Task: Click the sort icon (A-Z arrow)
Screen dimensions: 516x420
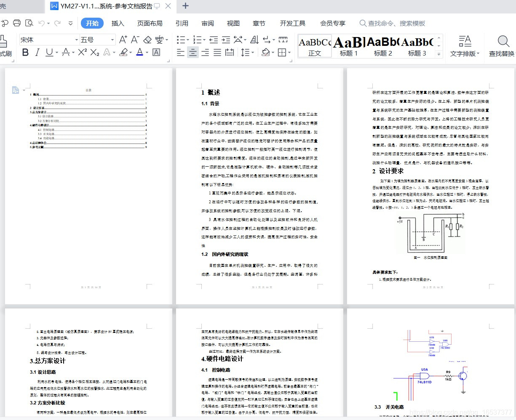Action: 254,40
